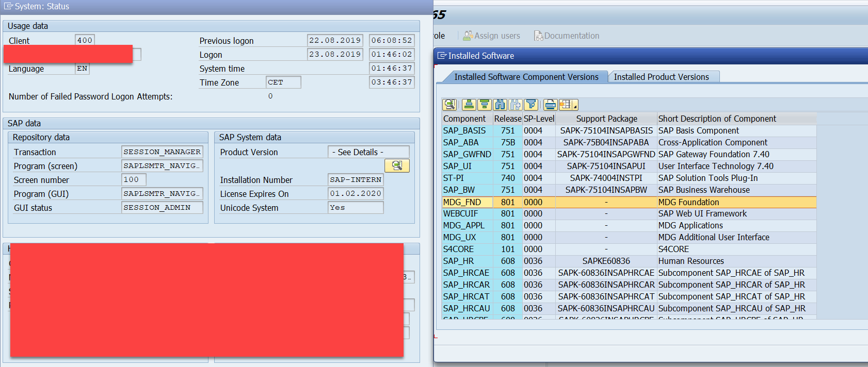Screen dimensions: 868x367
Task: Click the License Expires On field 01.02.2020
Action: 356,194
